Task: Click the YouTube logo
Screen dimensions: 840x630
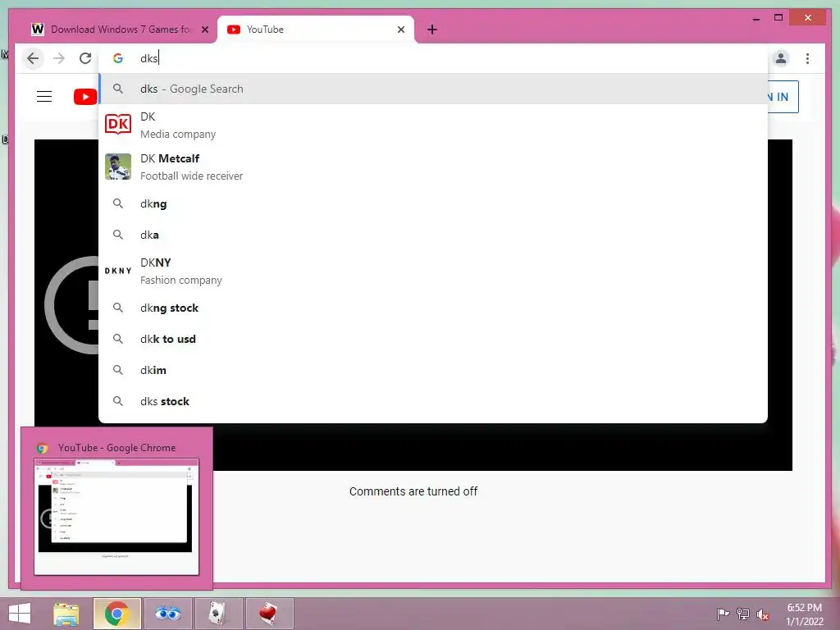Action: 85,97
